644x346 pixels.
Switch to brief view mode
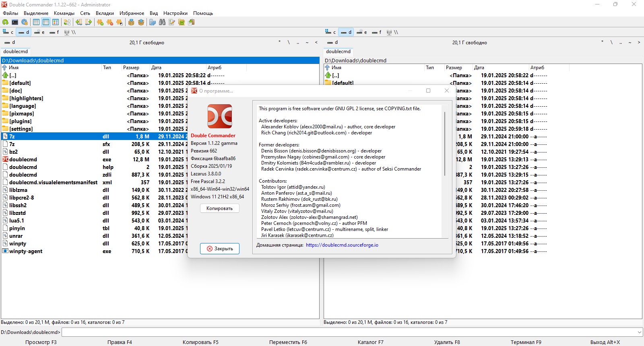coord(36,22)
